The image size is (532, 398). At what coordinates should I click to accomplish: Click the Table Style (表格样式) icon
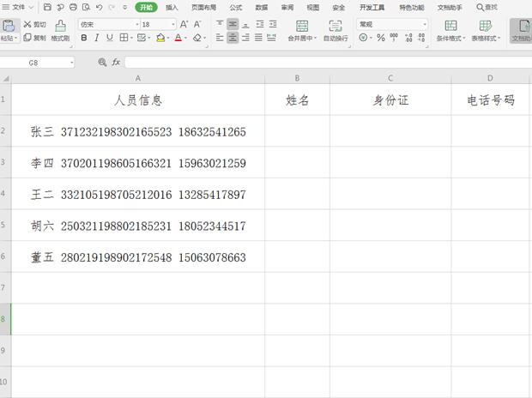pyautogui.click(x=485, y=26)
